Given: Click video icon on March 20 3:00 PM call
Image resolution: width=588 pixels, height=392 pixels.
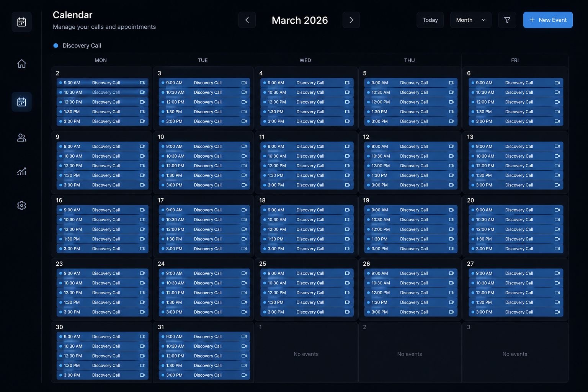Looking at the screenshot, I should coord(557,248).
